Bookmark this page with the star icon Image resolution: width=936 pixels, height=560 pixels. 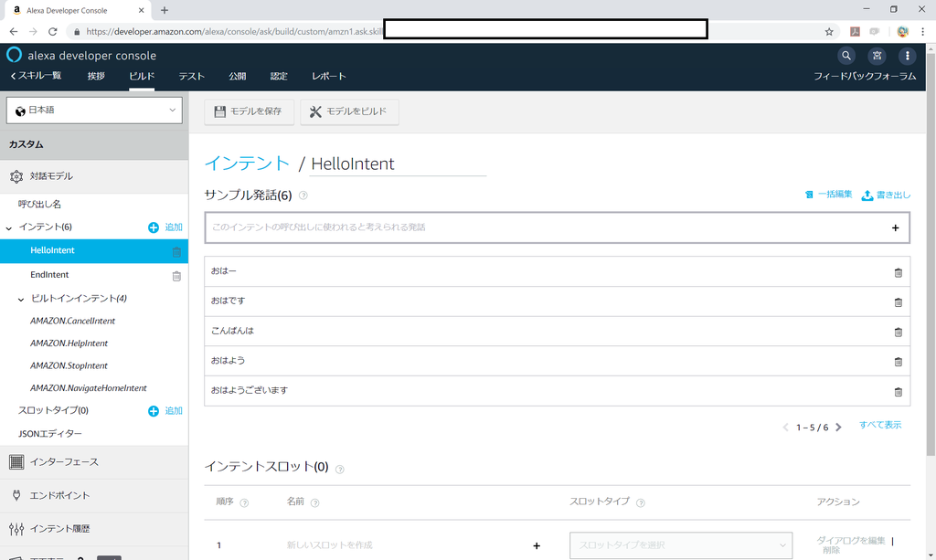(x=829, y=32)
